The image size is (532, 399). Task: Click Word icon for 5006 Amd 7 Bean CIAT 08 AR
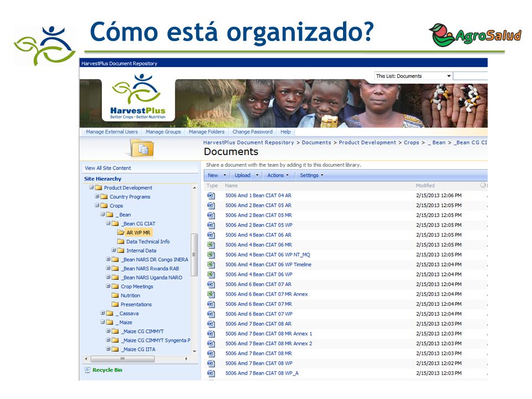(211, 324)
